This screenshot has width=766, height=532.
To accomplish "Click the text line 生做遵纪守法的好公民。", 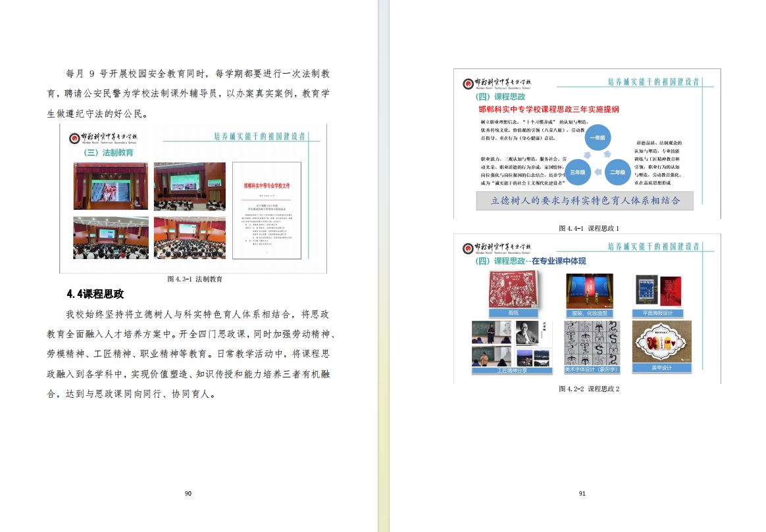I will [x=97, y=114].
